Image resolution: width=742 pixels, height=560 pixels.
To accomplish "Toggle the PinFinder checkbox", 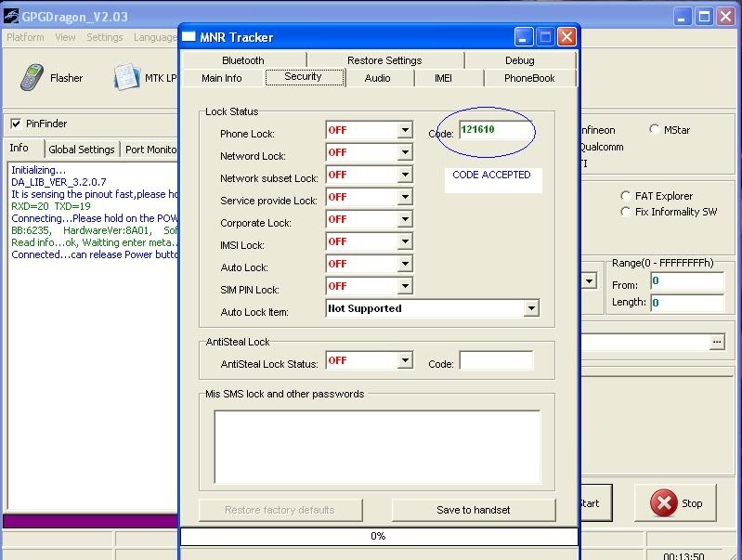I will point(16,124).
